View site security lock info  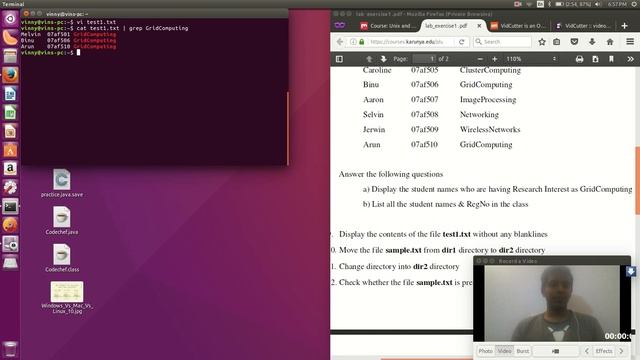point(361,42)
